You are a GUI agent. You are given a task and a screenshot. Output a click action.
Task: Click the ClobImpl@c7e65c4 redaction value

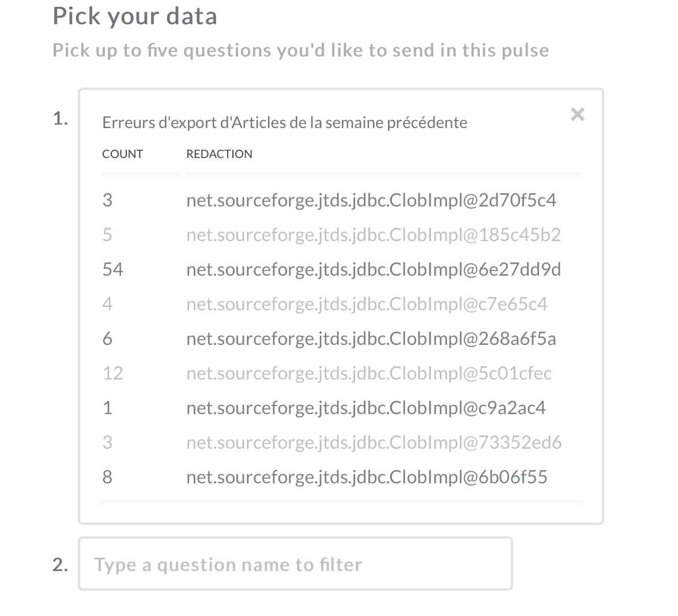366,303
